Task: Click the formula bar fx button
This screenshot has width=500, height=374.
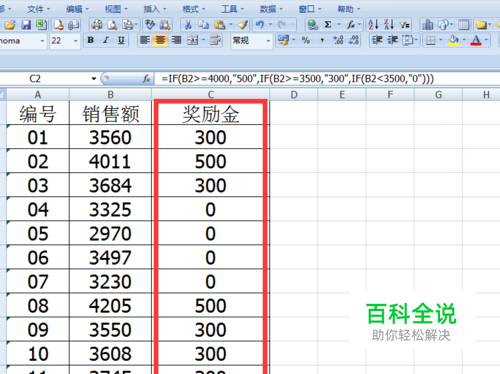Action: click(x=146, y=79)
